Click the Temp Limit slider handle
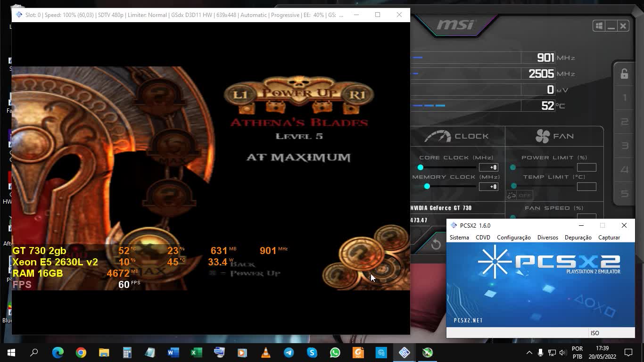The width and height of the screenshot is (644, 362). 514,186
